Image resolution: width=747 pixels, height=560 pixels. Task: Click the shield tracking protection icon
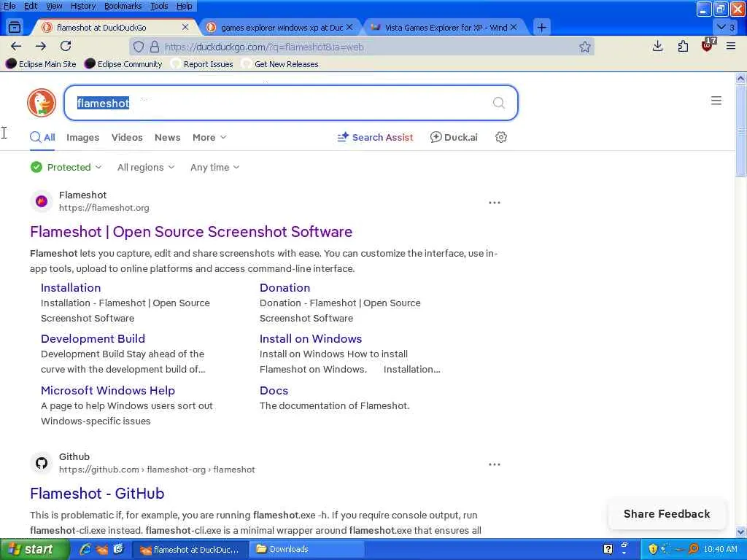pos(139,47)
